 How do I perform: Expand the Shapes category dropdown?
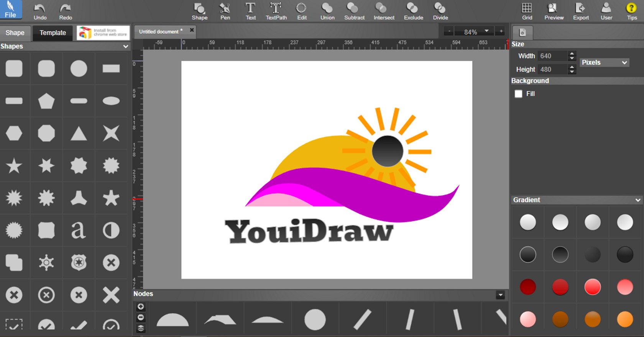125,46
